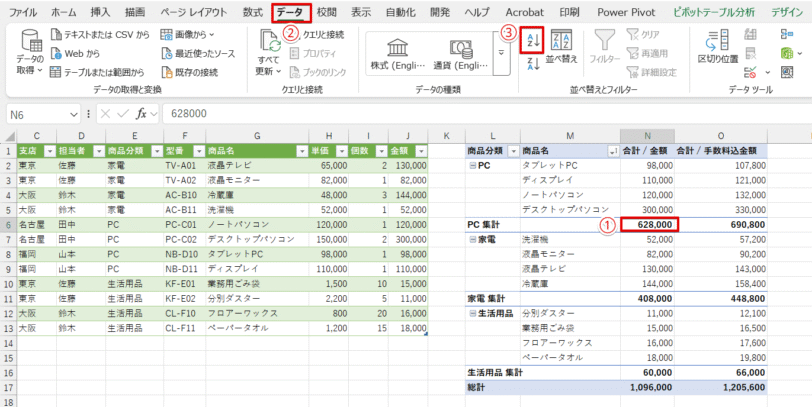The height and width of the screenshot is (407, 812).
Task: Select the pivot cell デスクトップパソコン
Action: [x=570, y=210]
